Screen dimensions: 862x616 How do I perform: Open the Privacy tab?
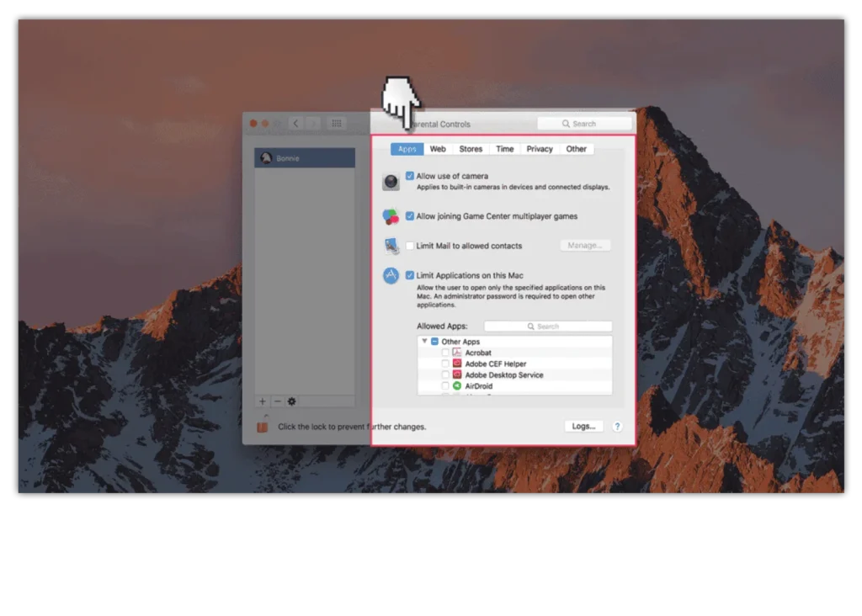click(540, 149)
